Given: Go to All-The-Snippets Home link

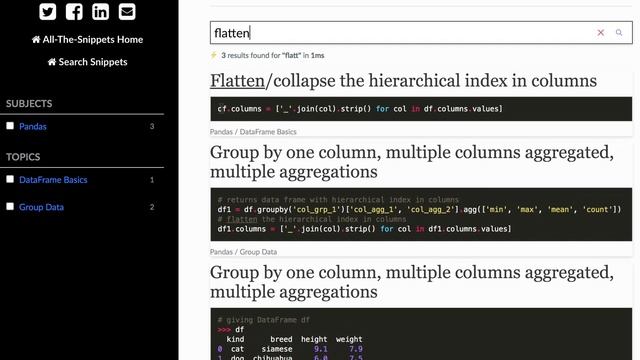Looking at the screenshot, I should (x=87, y=40).
